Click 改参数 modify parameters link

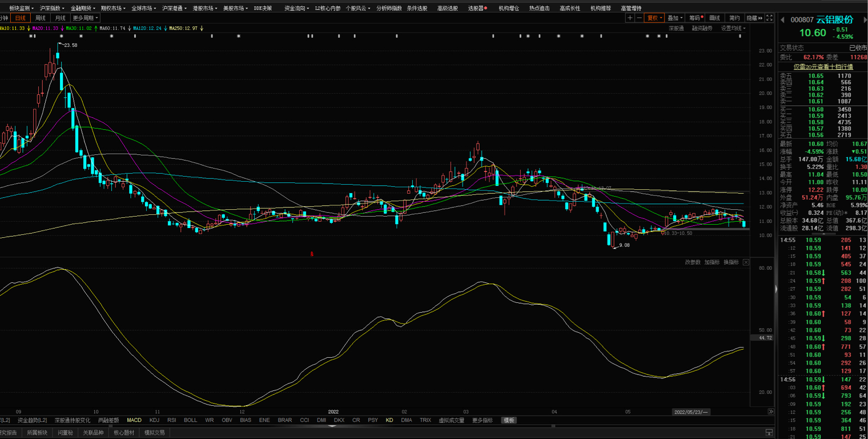click(693, 262)
